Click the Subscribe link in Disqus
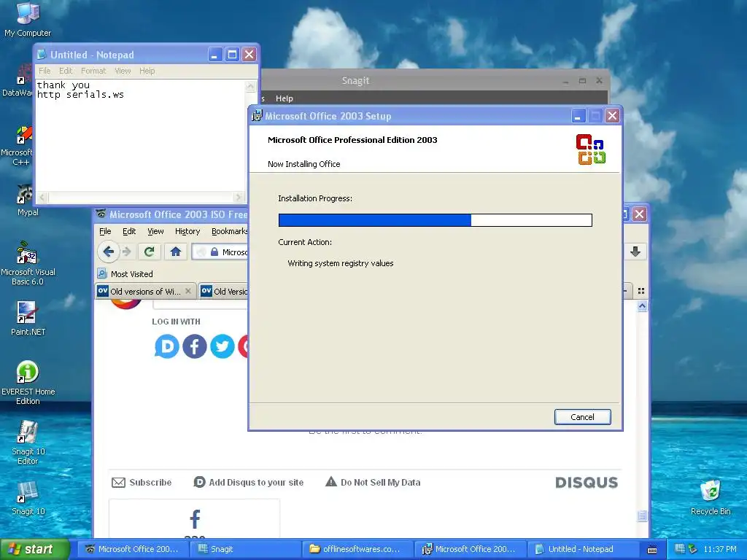 [142, 483]
